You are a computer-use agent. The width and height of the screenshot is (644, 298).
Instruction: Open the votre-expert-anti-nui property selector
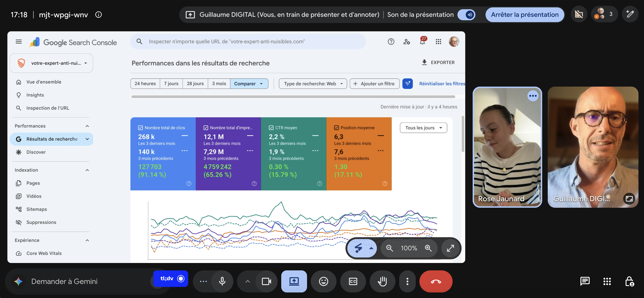pos(51,63)
